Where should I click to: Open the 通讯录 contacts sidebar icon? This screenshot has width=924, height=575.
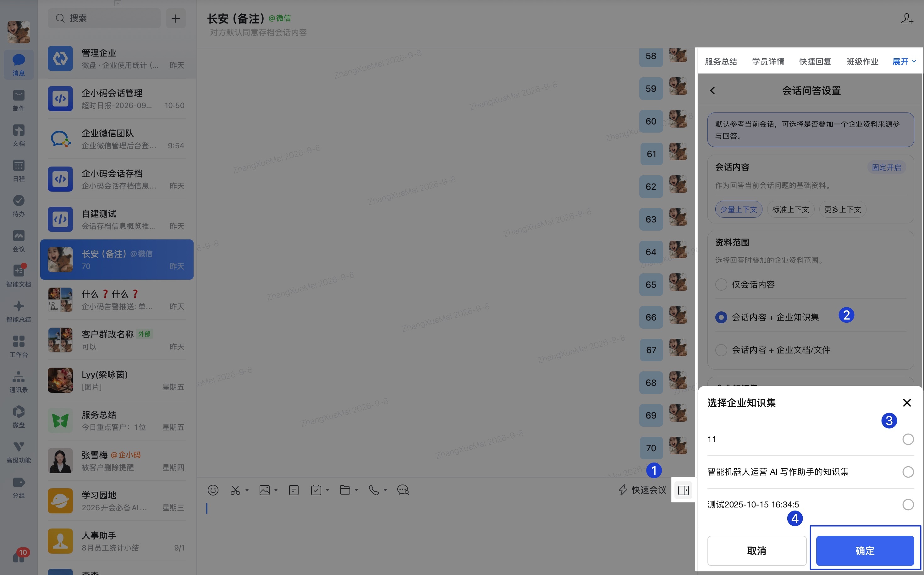point(19,381)
